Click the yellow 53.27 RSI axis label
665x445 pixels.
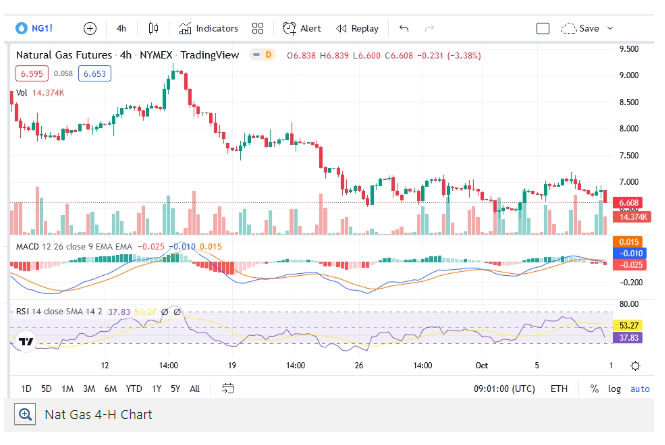[629, 325]
